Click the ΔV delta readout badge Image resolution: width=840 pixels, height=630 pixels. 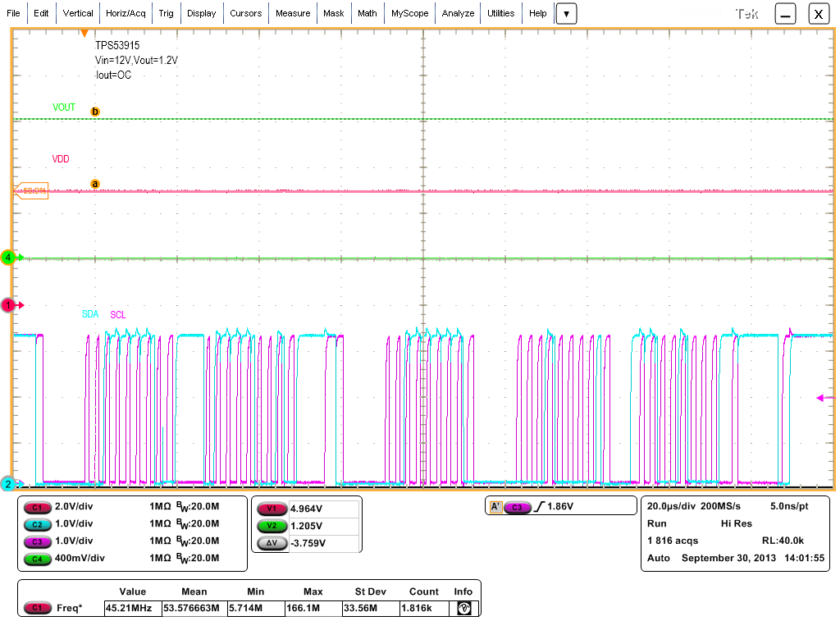point(272,542)
